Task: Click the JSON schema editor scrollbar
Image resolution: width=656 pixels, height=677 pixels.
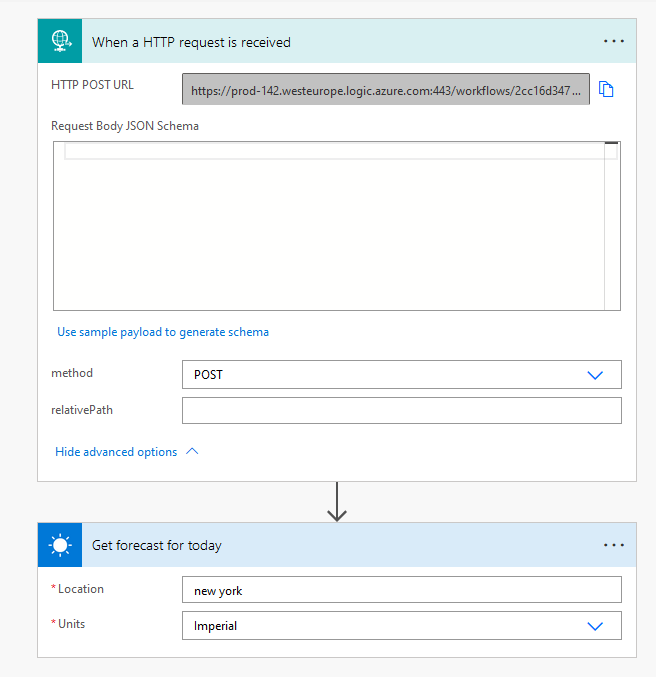Action: click(x=612, y=226)
